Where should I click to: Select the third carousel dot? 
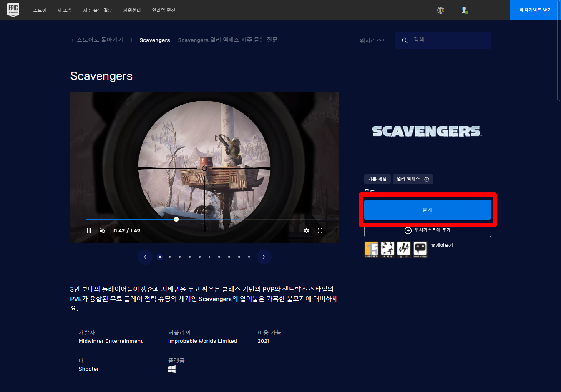(180, 257)
